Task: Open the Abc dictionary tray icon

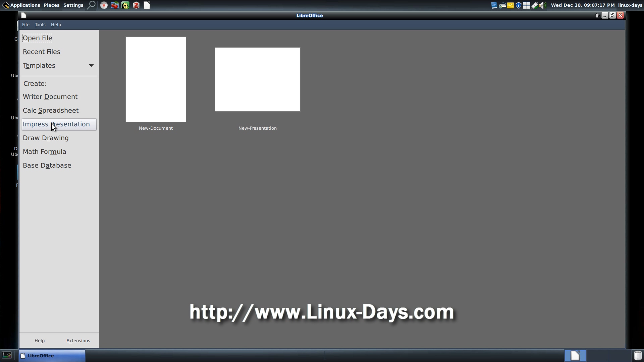Action: tap(494, 5)
